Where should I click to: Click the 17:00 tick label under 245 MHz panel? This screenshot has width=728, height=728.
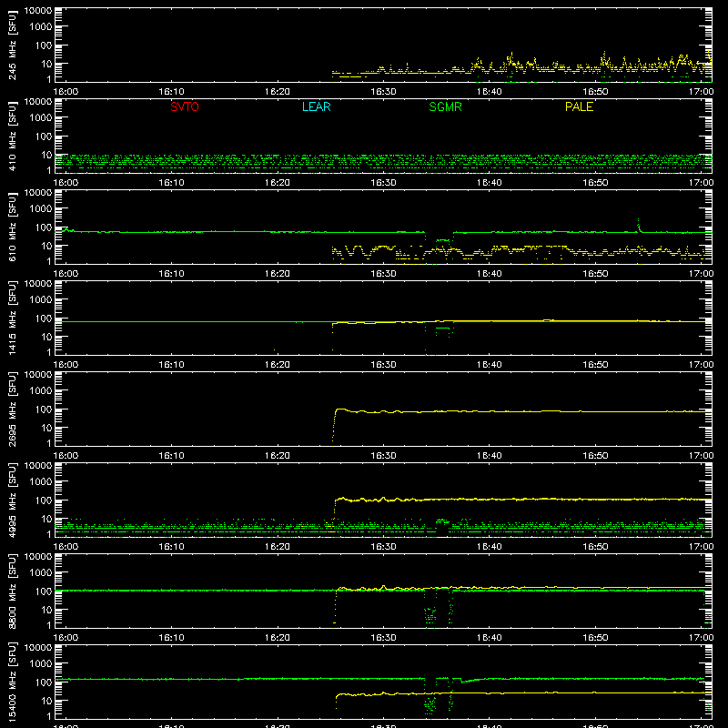701,92
